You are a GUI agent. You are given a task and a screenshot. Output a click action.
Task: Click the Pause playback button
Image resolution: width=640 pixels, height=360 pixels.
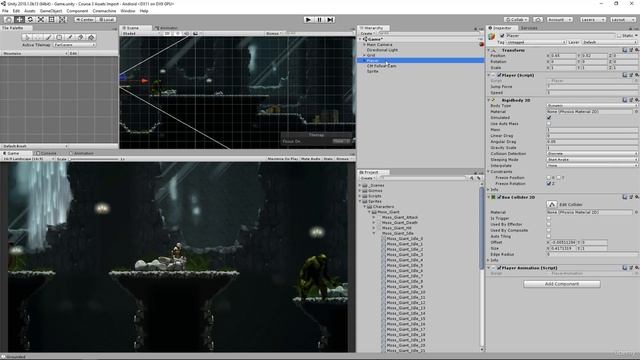click(320, 20)
